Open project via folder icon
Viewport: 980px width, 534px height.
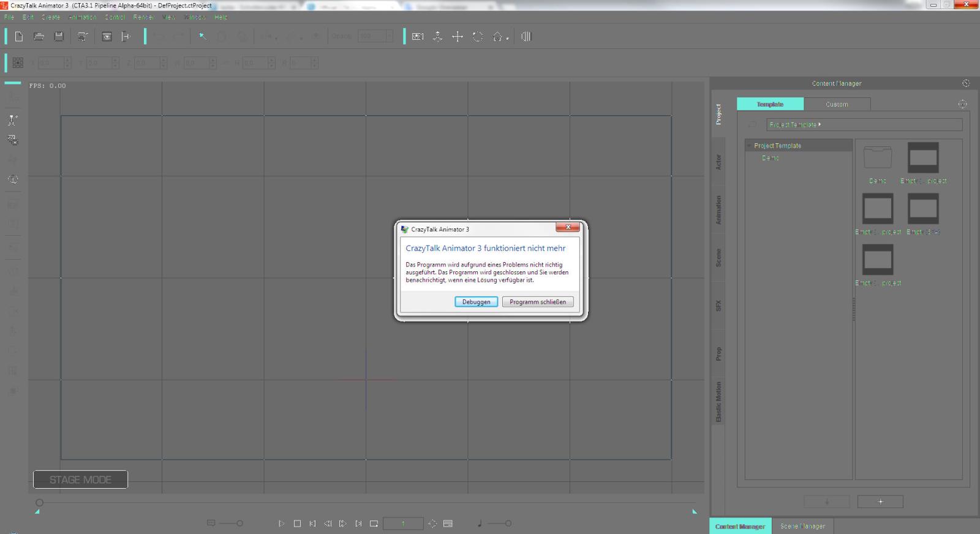tap(39, 37)
